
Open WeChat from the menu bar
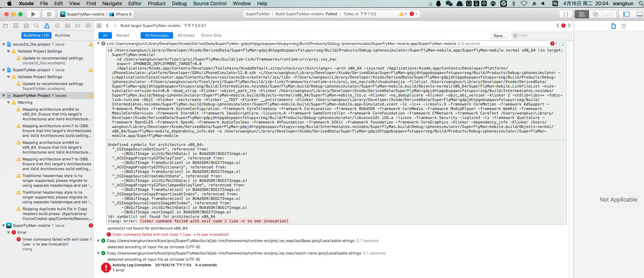(449, 3)
